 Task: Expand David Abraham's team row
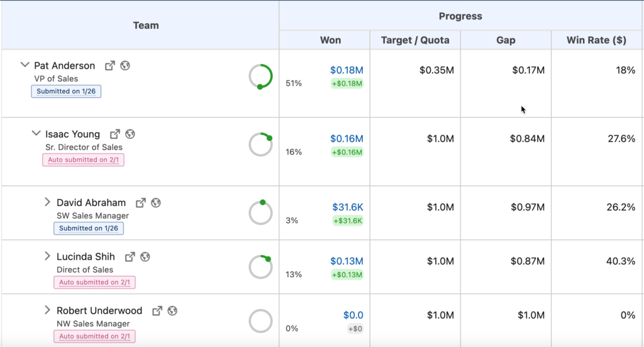(47, 202)
